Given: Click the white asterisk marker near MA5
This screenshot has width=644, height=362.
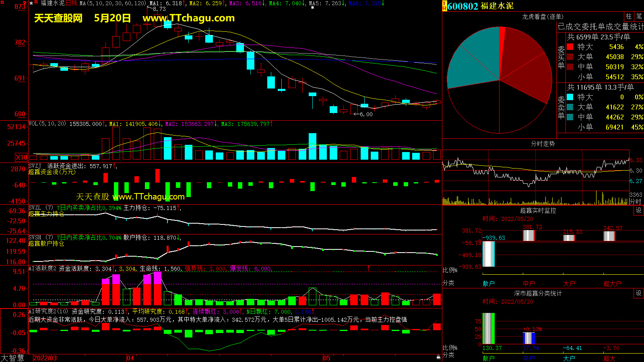Looking at the screenshot, I should click(x=312, y=8).
